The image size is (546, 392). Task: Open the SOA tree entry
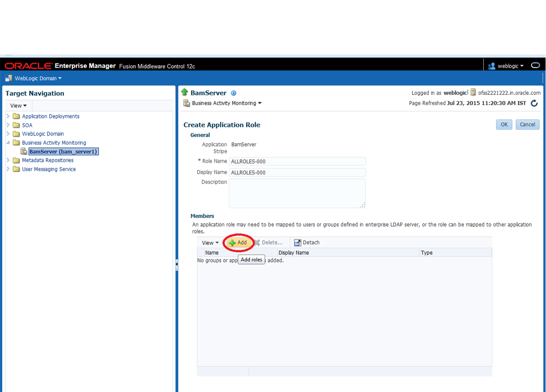pos(27,125)
